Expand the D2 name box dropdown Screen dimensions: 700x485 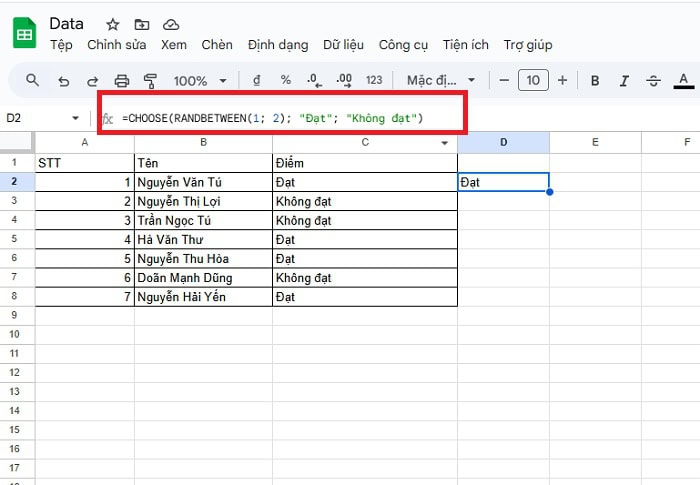[76, 118]
